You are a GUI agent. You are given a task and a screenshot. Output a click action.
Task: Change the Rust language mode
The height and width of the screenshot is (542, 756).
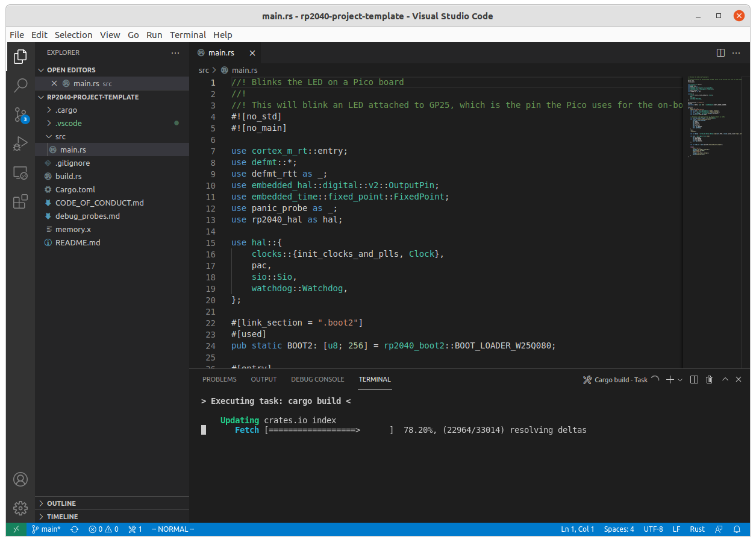click(697, 529)
